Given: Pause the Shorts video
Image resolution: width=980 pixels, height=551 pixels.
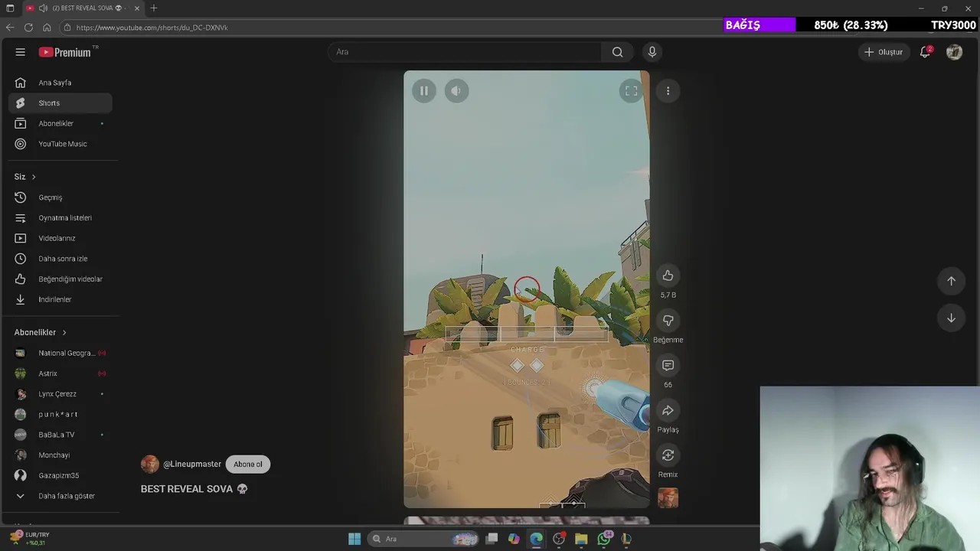Looking at the screenshot, I should [423, 91].
